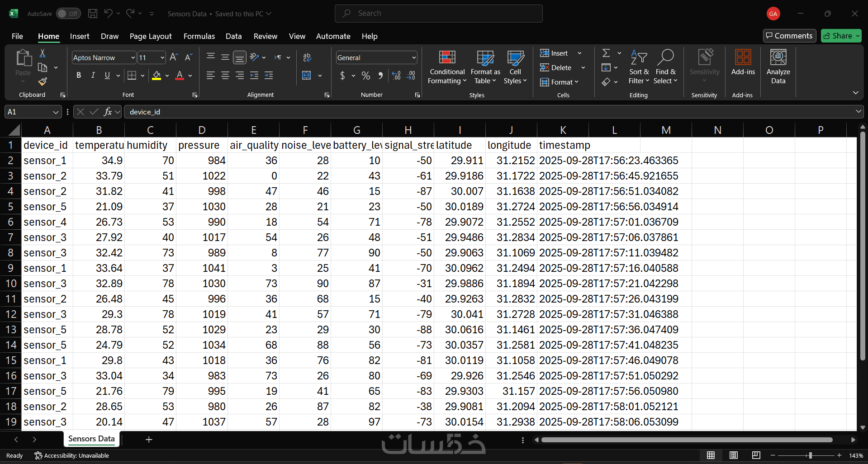Image resolution: width=868 pixels, height=464 pixels.
Task: Apply red font color swatch
Action: click(180, 76)
